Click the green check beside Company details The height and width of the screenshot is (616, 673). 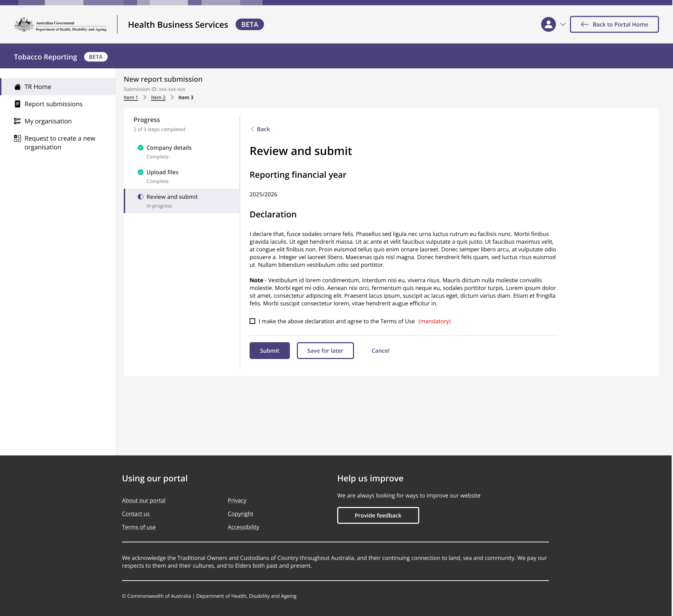(x=141, y=148)
